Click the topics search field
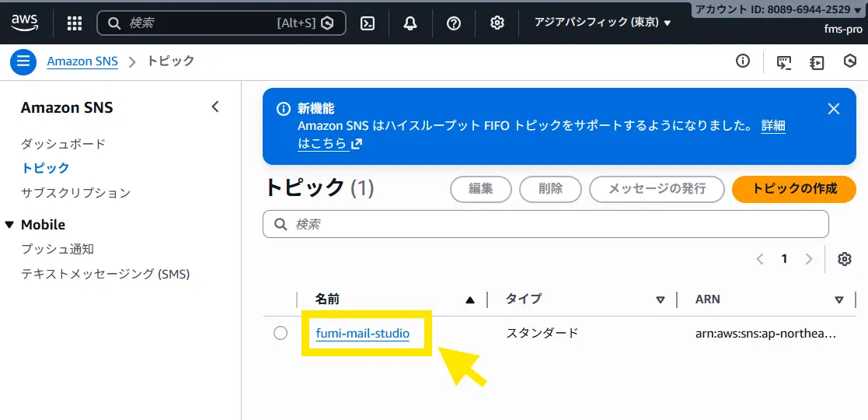The image size is (868, 420). click(x=546, y=224)
